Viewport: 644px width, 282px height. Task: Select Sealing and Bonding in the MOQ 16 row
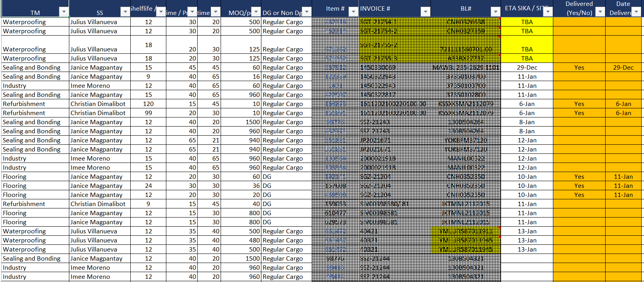coord(35,77)
